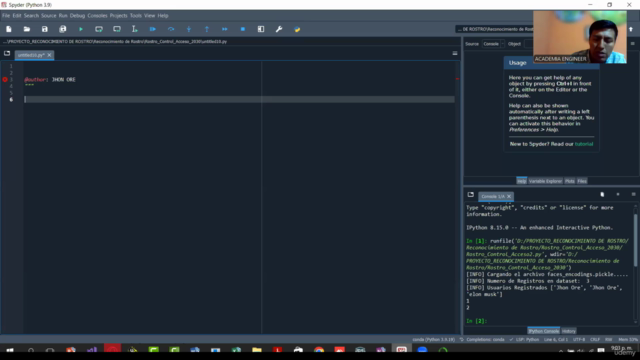Open the Tools menu
This screenshot has width=640, height=360.
coord(136,16)
